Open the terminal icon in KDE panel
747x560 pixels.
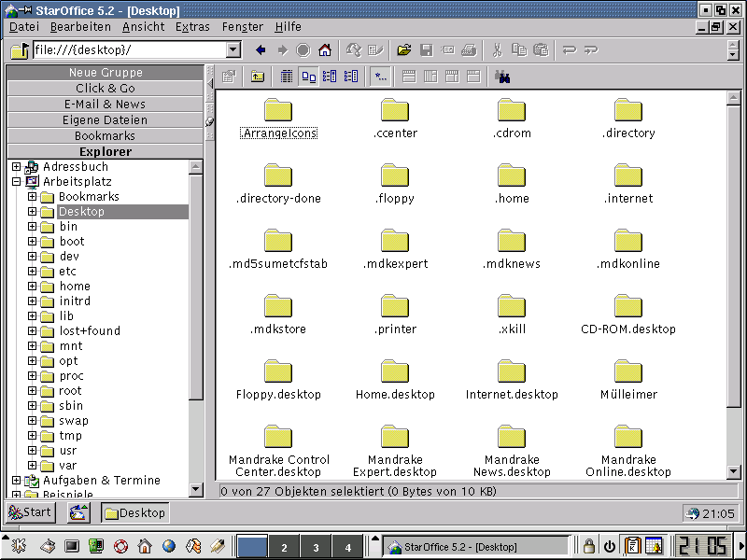pyautogui.click(x=72, y=546)
